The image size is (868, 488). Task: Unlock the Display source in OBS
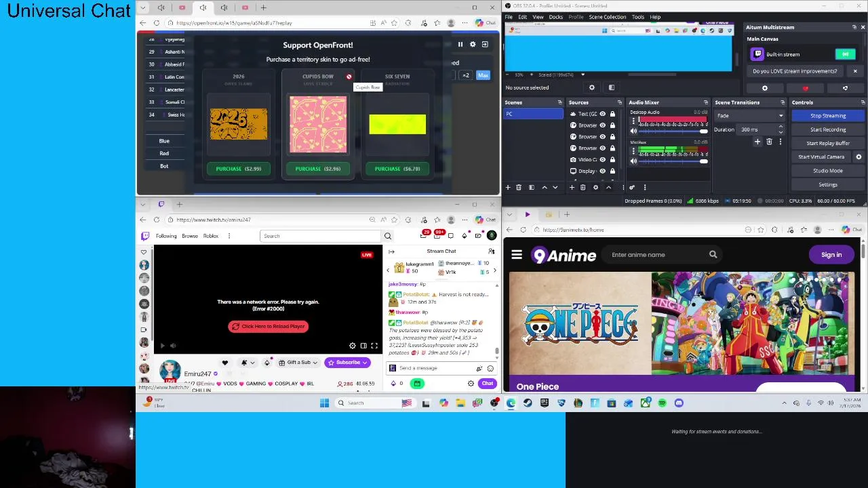pos(612,171)
